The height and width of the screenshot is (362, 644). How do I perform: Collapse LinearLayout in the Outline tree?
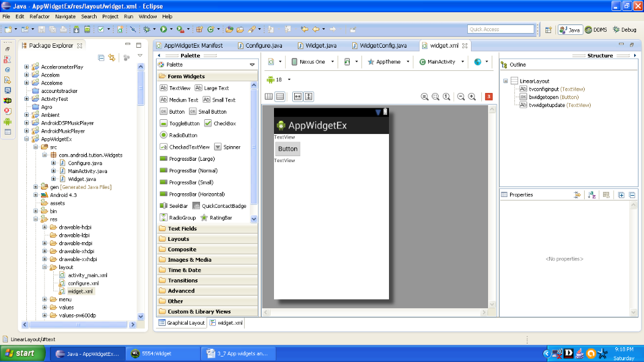point(506,81)
